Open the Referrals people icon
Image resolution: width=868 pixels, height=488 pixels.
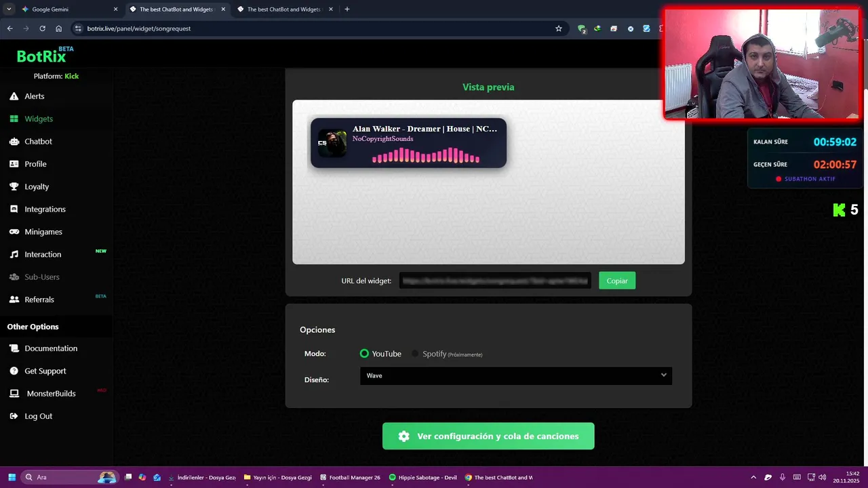pos(14,300)
